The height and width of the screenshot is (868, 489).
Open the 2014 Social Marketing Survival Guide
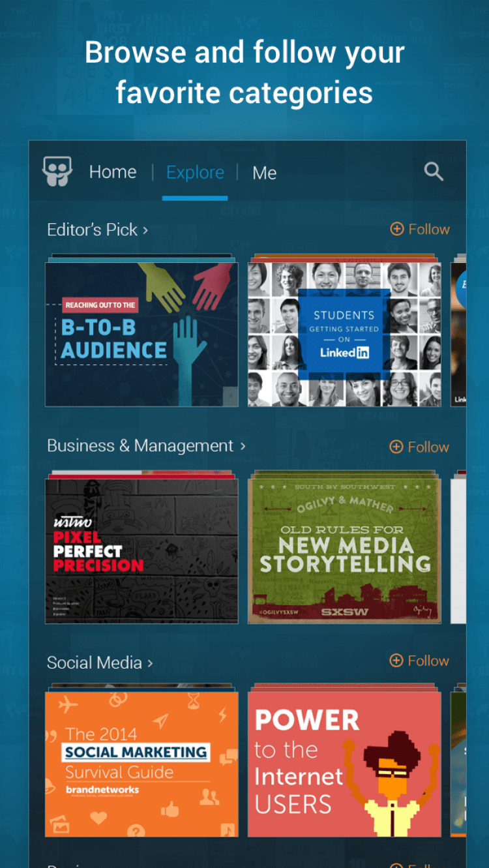click(141, 764)
